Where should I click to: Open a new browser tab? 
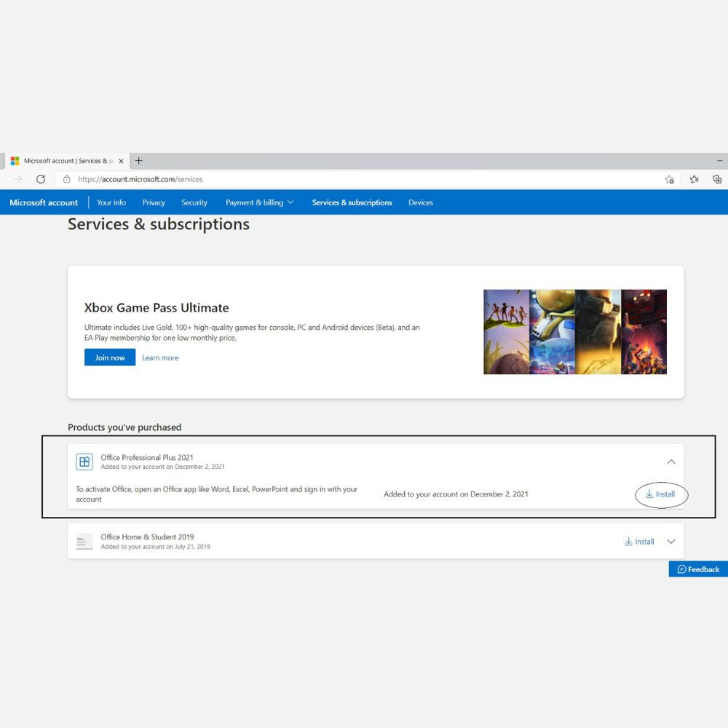click(139, 161)
